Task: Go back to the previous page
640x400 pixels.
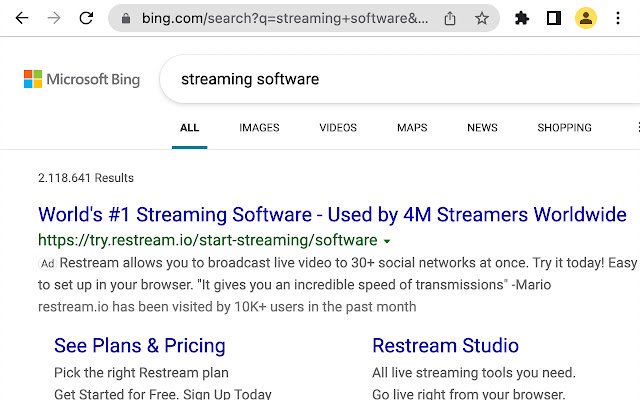Action: (x=22, y=18)
